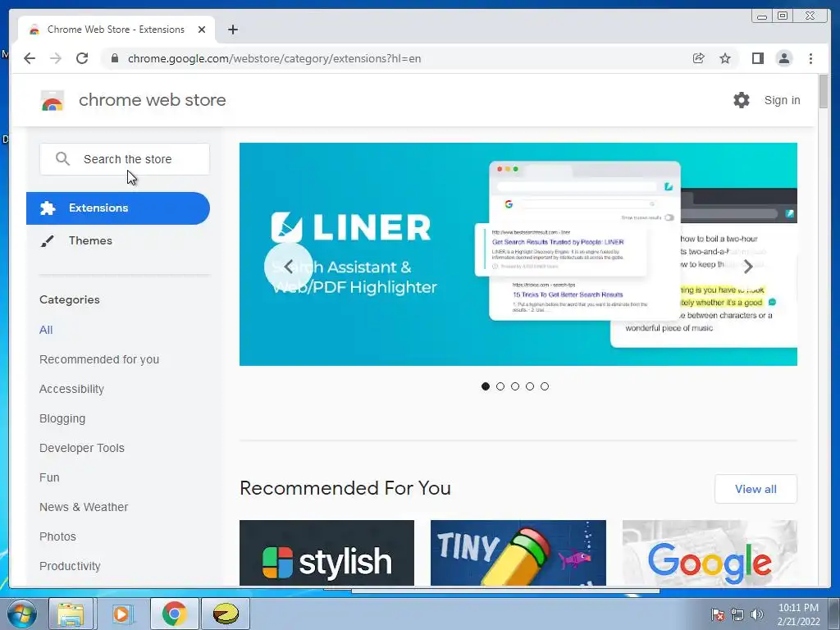Open Windows Explorer from the taskbar
This screenshot has height=630, width=840.
71,614
